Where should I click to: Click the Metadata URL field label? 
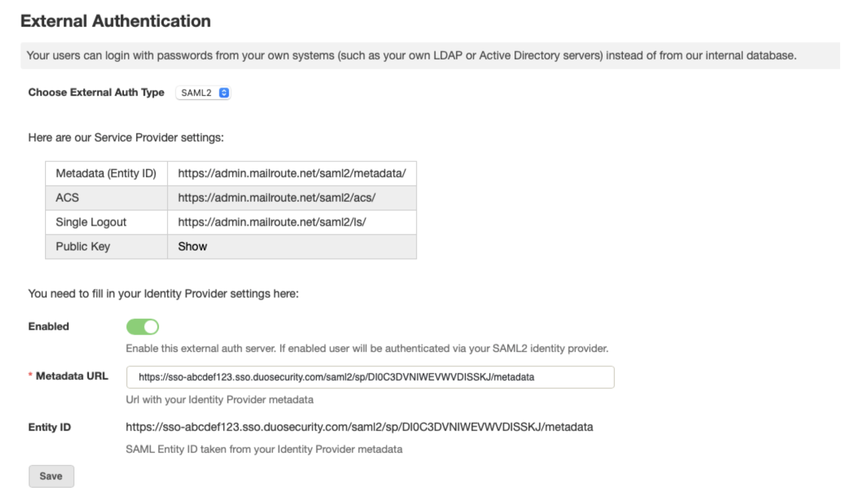72,376
